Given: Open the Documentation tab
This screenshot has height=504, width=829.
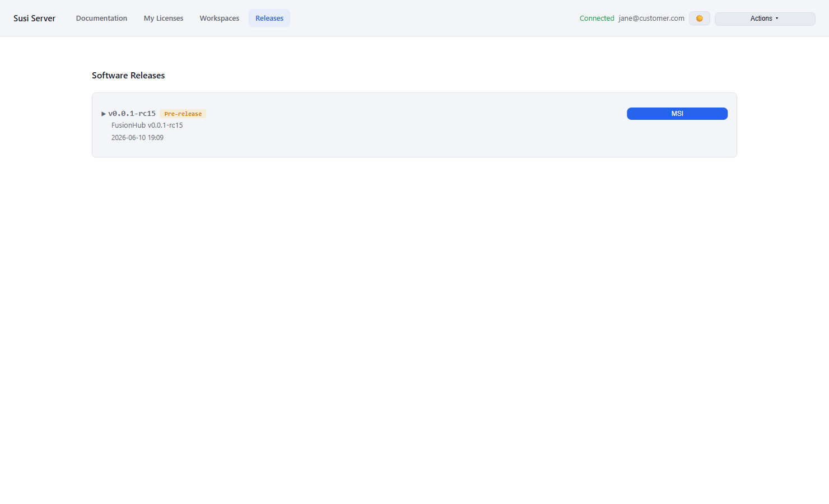Looking at the screenshot, I should click(x=101, y=18).
